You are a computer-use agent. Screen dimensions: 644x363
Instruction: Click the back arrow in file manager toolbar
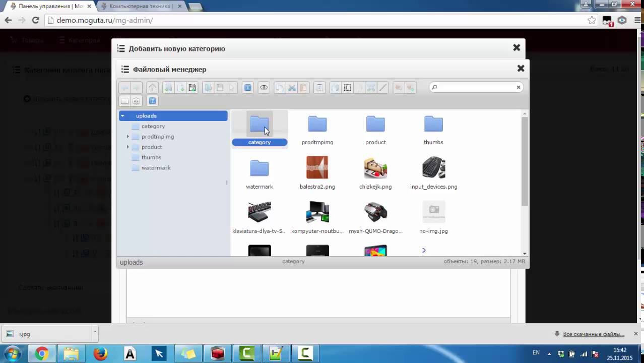124,88
